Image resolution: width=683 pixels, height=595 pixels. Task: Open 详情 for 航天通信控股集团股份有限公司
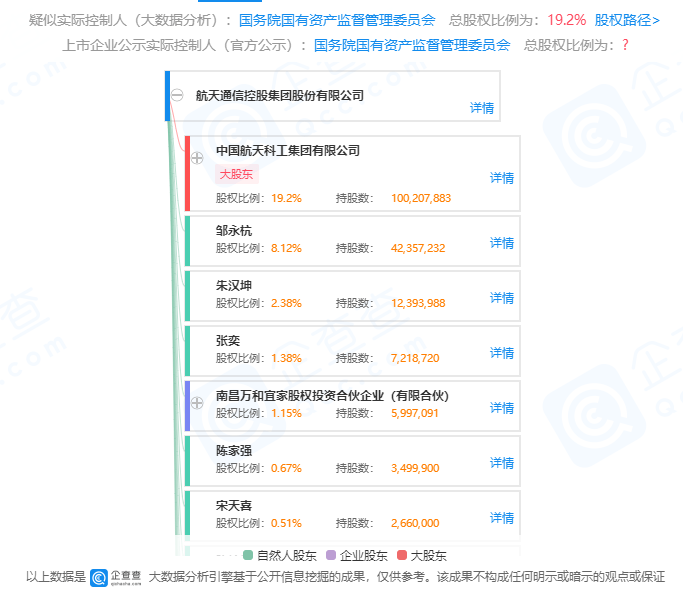[x=482, y=108]
